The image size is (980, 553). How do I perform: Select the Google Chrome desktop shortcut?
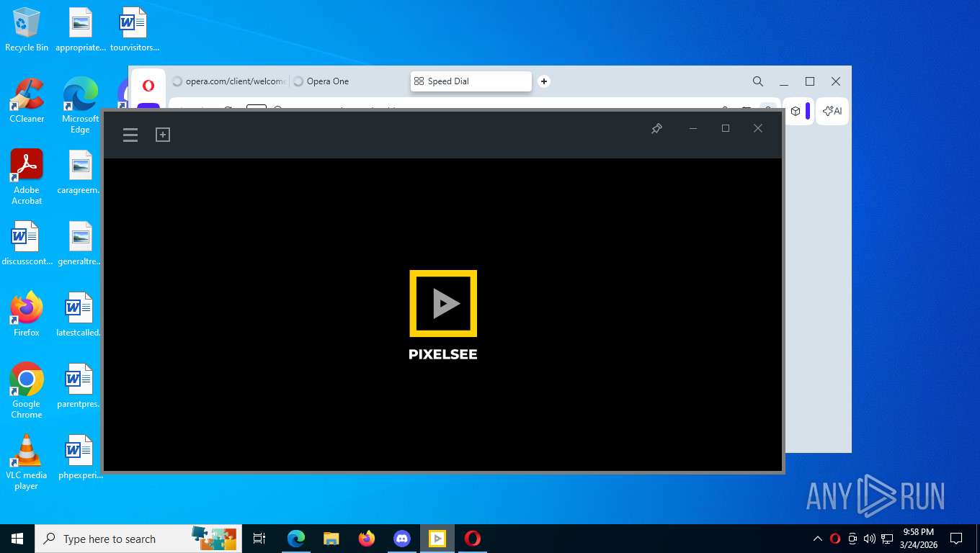coord(27,390)
